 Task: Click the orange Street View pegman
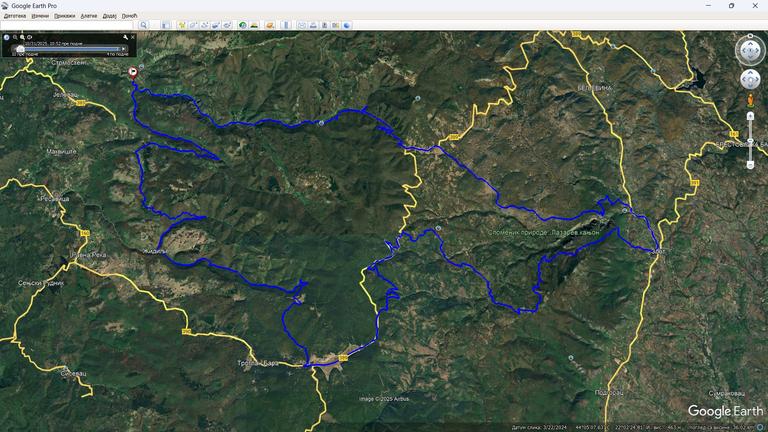pyautogui.click(x=750, y=100)
